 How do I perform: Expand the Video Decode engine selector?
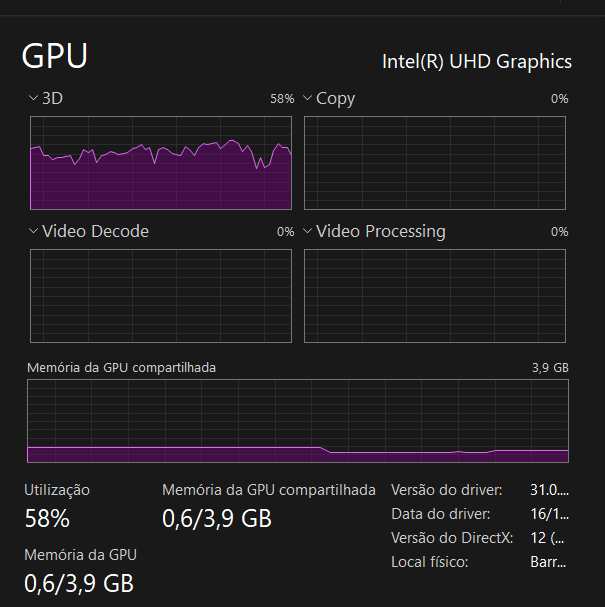point(34,232)
